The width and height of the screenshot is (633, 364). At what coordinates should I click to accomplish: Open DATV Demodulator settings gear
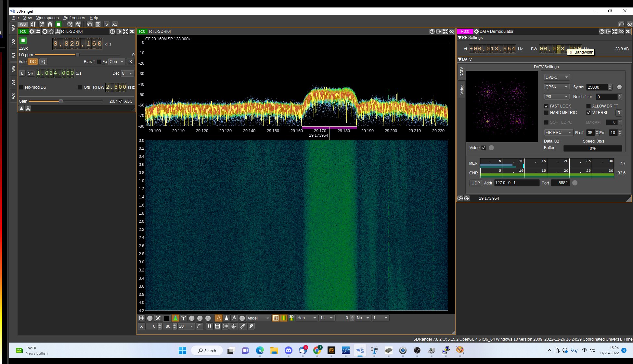[476, 31]
